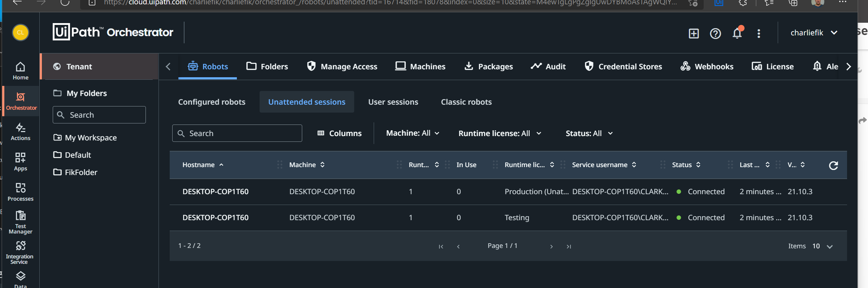Click the three-dot more options icon
The width and height of the screenshot is (868, 288).
(x=759, y=34)
